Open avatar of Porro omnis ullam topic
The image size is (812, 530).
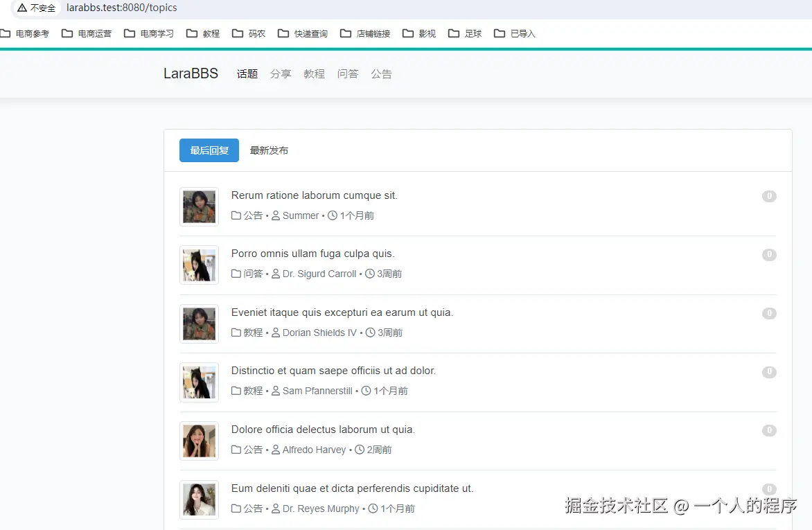(199, 265)
